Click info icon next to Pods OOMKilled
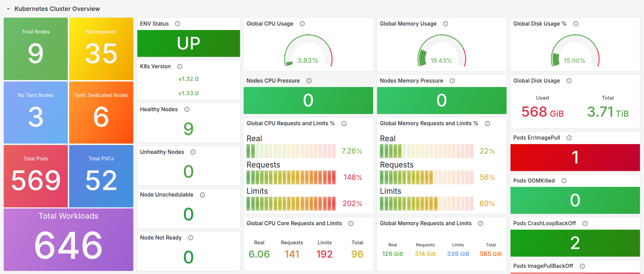Viewport: 644px width, 274px height. 564,181
